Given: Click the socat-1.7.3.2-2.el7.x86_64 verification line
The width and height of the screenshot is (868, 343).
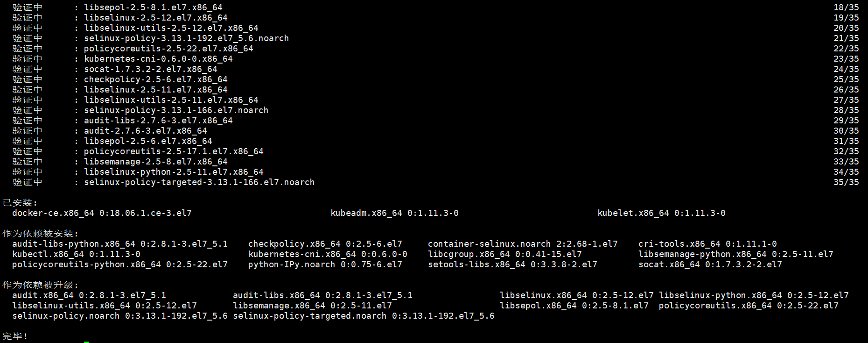Looking at the screenshot, I should [x=150, y=69].
